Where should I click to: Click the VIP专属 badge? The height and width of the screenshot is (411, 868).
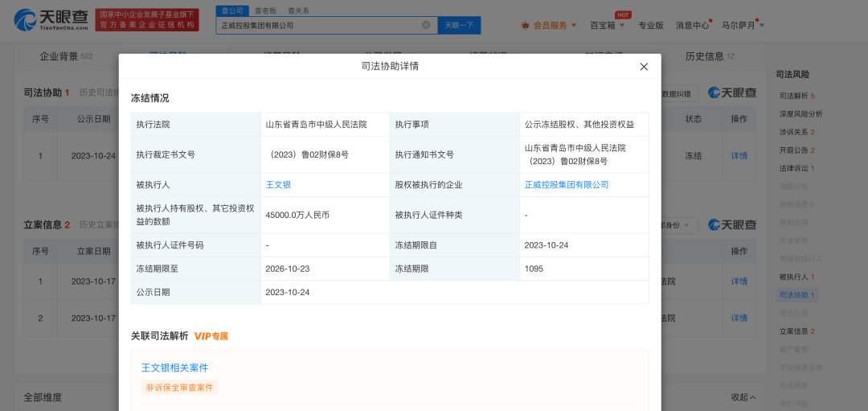[x=211, y=335]
